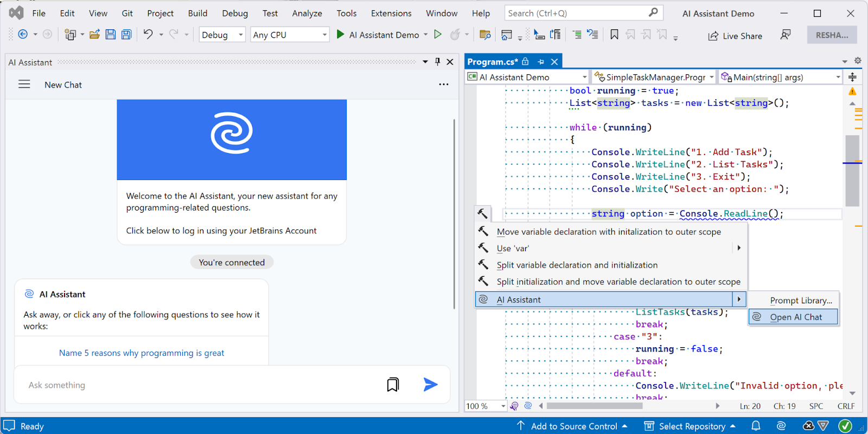Open the Extensions menu

391,13
